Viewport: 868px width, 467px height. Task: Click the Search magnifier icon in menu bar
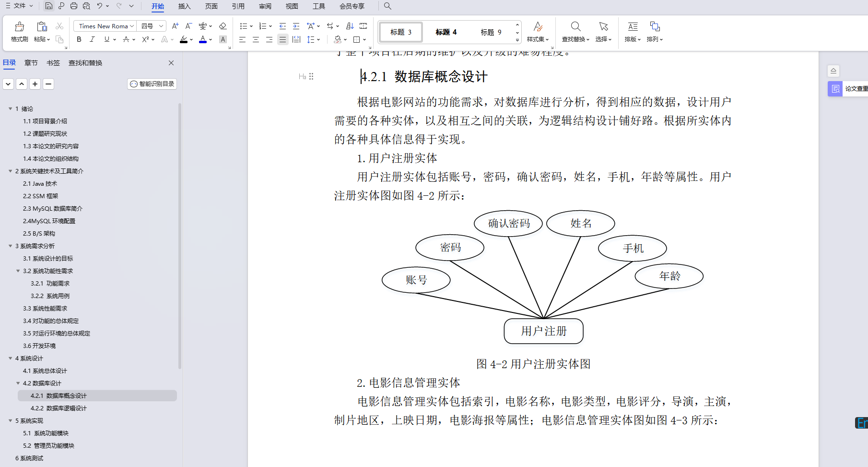tap(387, 6)
